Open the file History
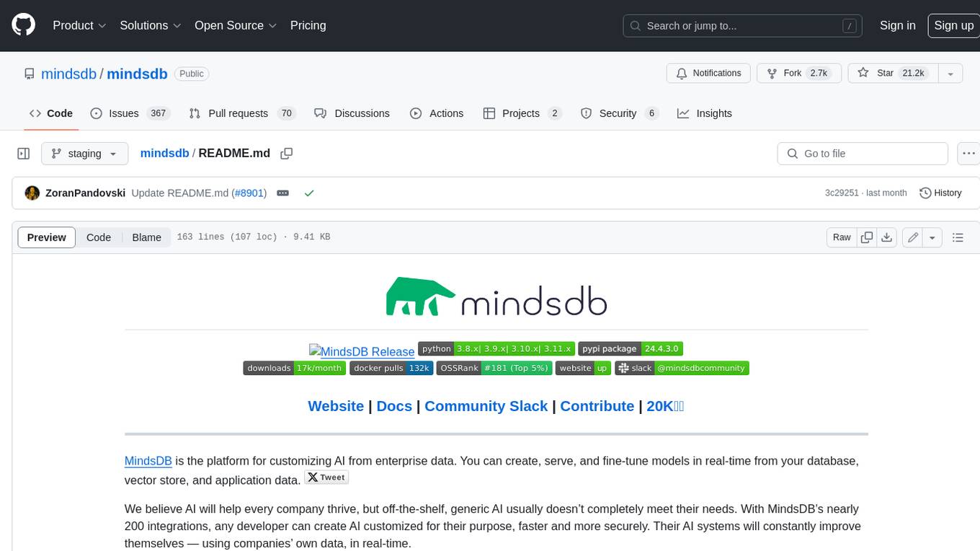The image size is (980, 551). coord(941,193)
